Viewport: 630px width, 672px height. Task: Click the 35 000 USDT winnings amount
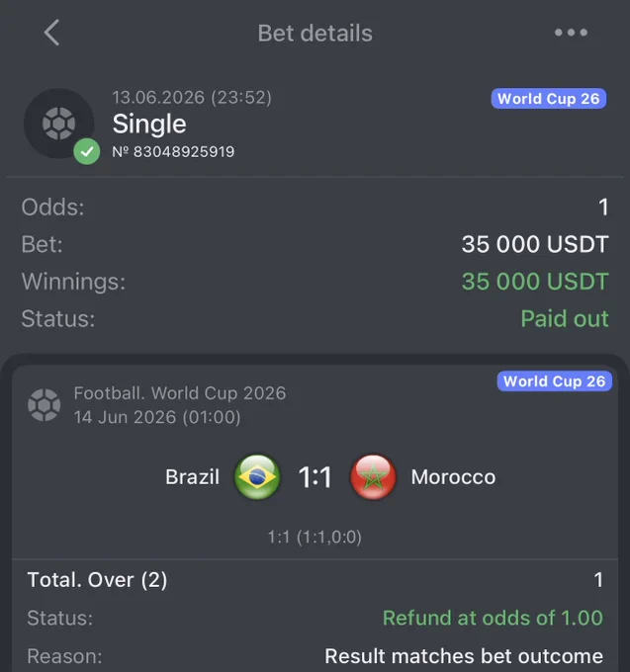click(x=535, y=282)
